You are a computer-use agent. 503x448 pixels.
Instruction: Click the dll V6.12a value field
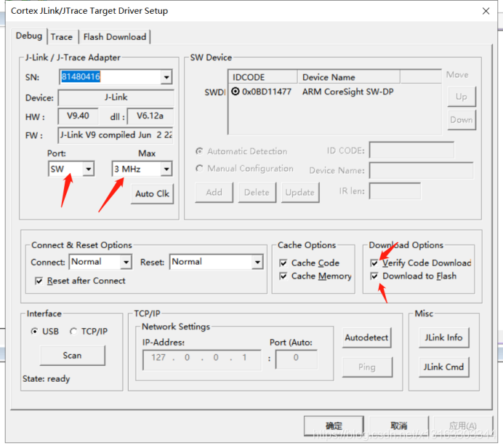[x=150, y=116]
